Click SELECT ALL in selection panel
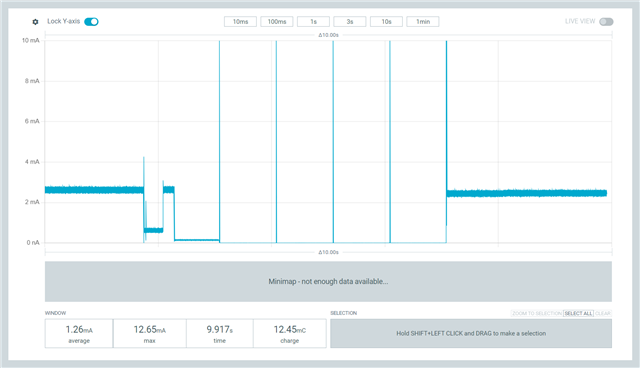 pos(578,313)
